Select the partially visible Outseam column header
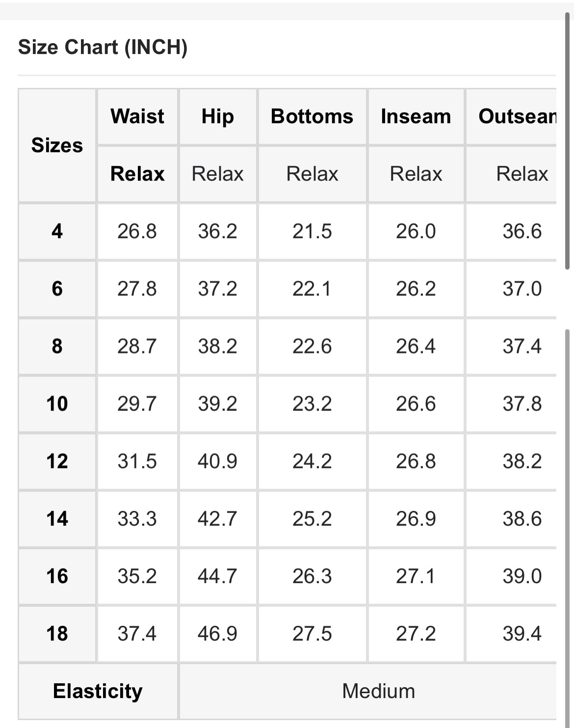 coord(517,116)
